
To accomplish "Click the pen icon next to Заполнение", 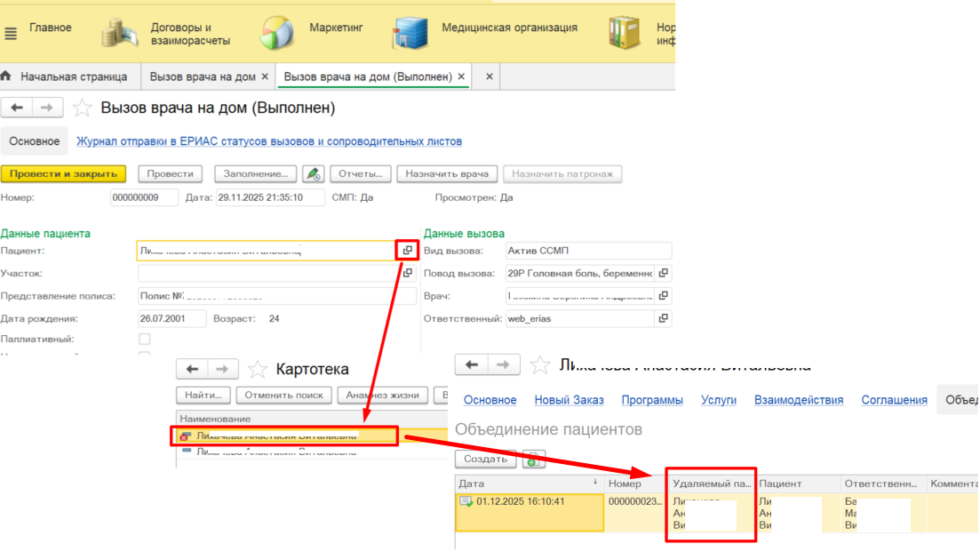I will click(x=313, y=174).
